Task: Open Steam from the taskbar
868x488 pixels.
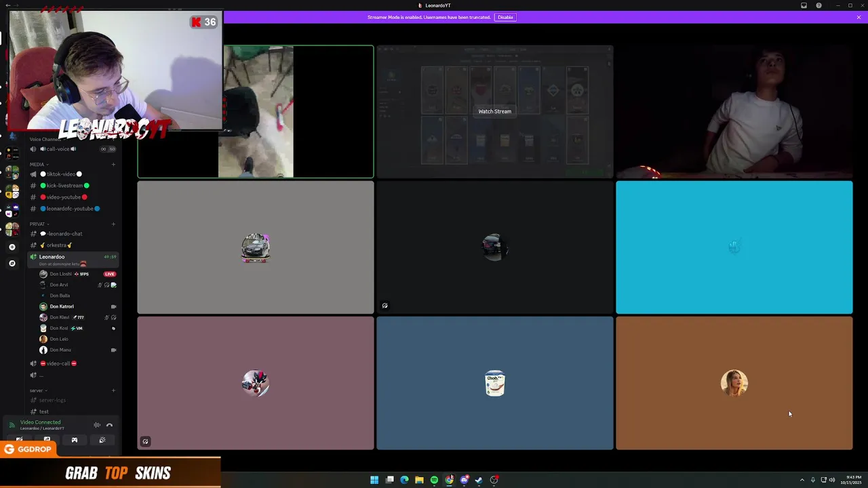Action: (479, 480)
